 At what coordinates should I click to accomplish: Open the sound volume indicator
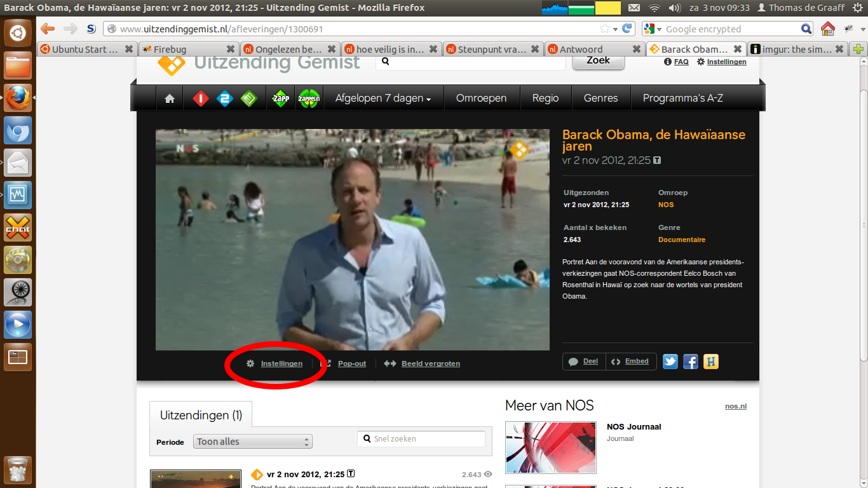pyautogui.click(x=675, y=8)
